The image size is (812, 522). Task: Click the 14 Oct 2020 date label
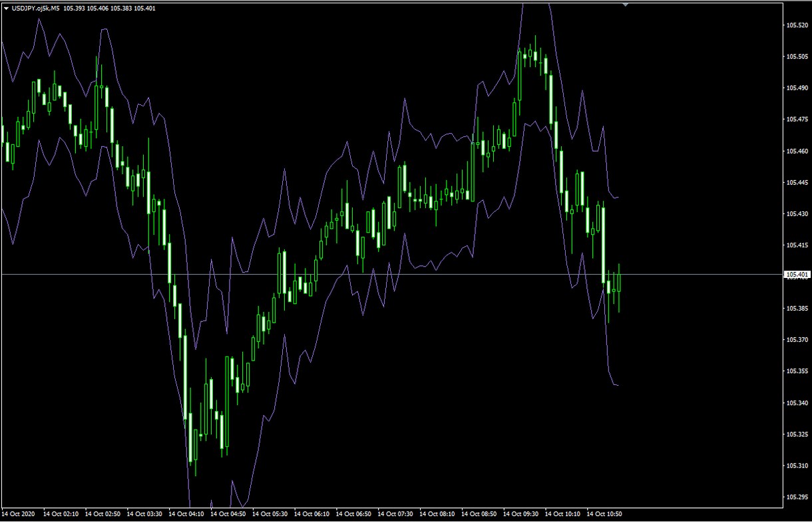click(x=18, y=514)
